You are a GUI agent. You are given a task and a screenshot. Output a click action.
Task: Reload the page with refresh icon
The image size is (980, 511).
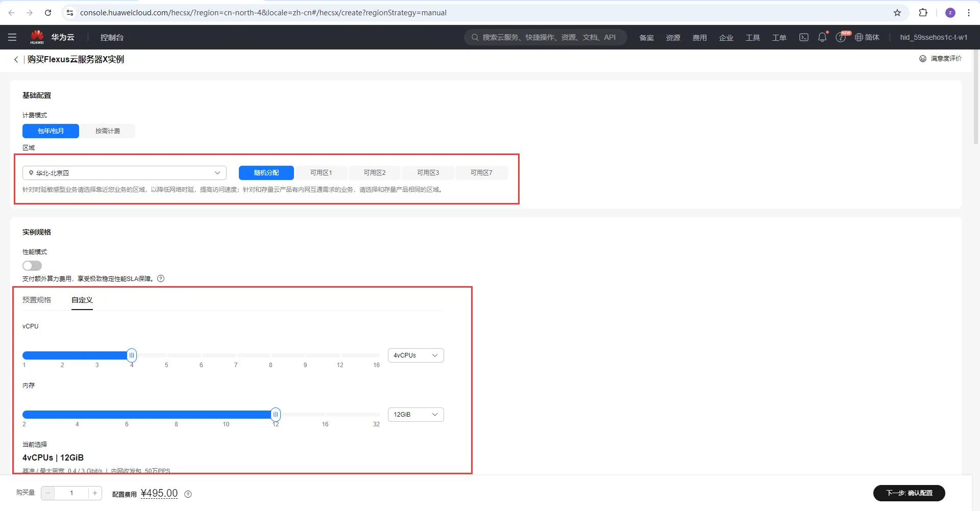pyautogui.click(x=48, y=13)
